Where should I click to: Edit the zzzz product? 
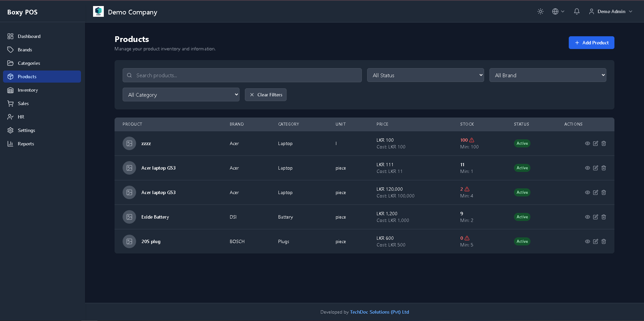coord(596,143)
